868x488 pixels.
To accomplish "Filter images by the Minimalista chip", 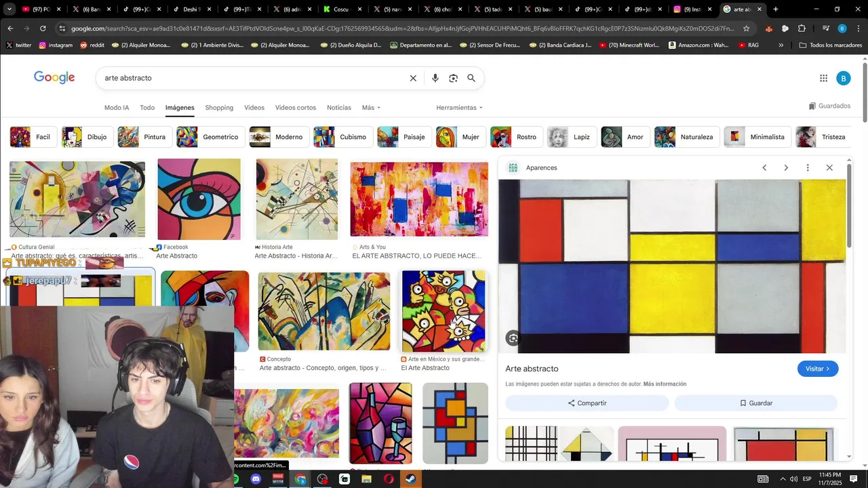I will coord(756,137).
